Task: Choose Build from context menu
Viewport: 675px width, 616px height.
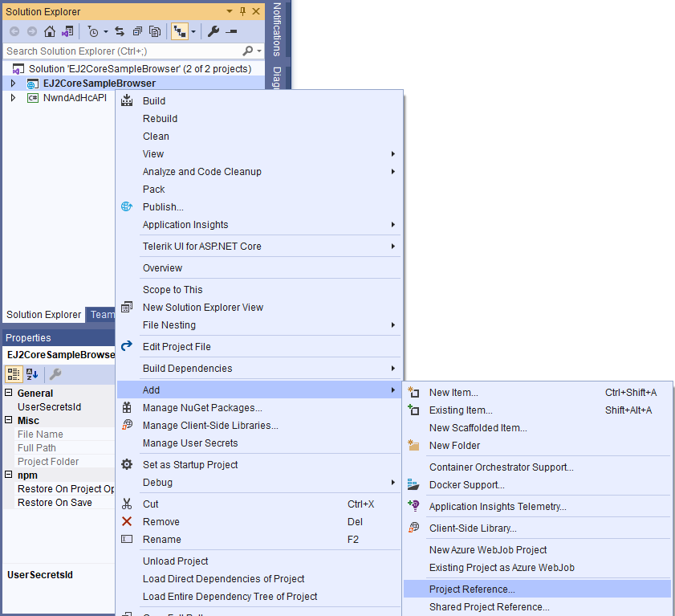Action: (260, 101)
